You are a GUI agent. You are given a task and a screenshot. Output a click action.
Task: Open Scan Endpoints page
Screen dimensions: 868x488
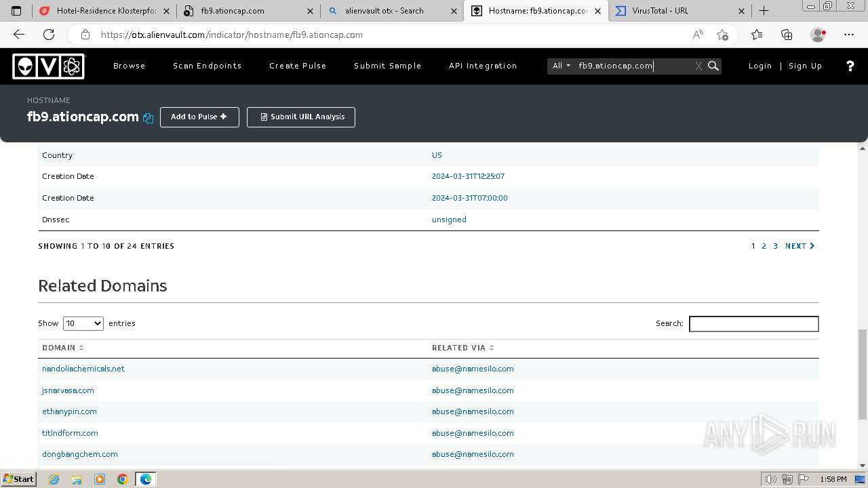(208, 66)
